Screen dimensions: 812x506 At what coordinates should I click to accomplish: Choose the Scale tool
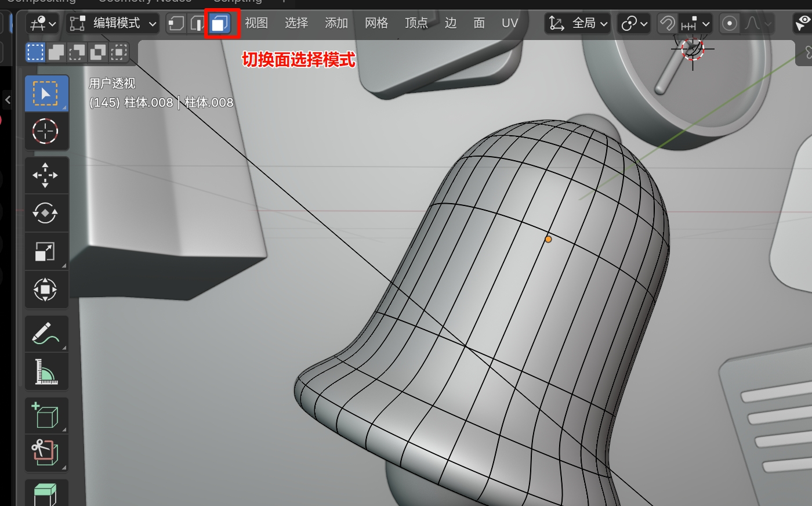tap(45, 251)
